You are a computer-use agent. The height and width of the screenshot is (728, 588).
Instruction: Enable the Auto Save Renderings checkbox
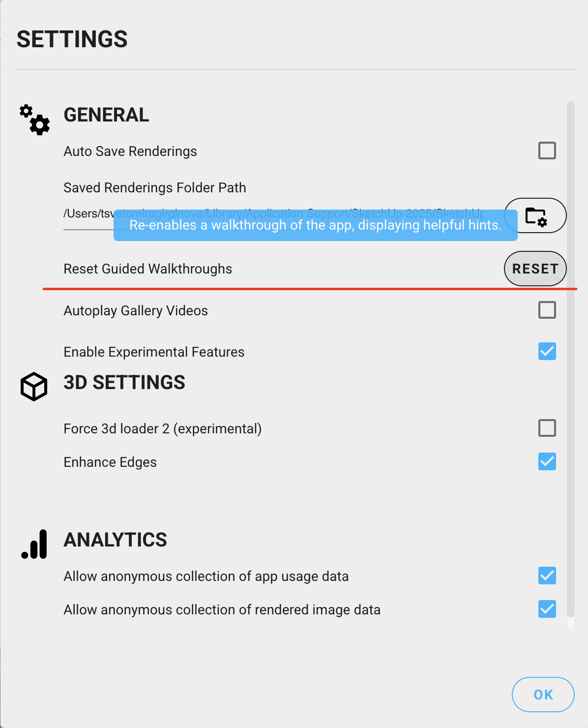(x=547, y=151)
